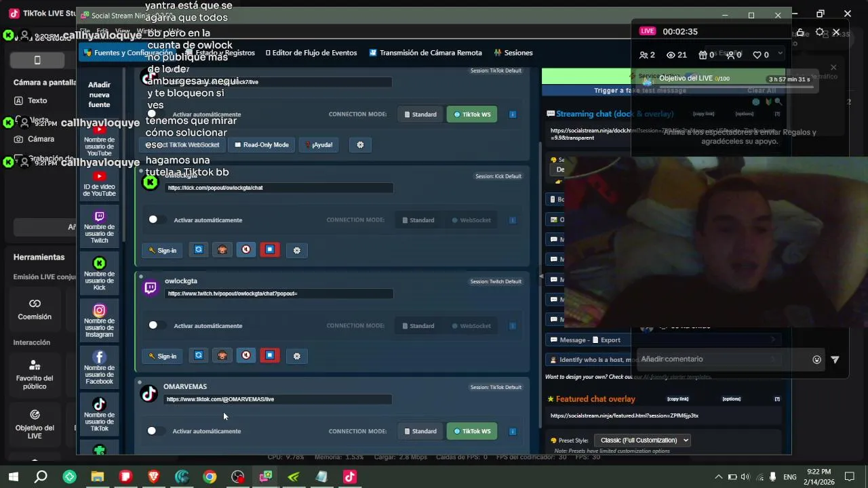
Task: Open gear settings for Twitch owlockgta source
Action: (x=296, y=356)
